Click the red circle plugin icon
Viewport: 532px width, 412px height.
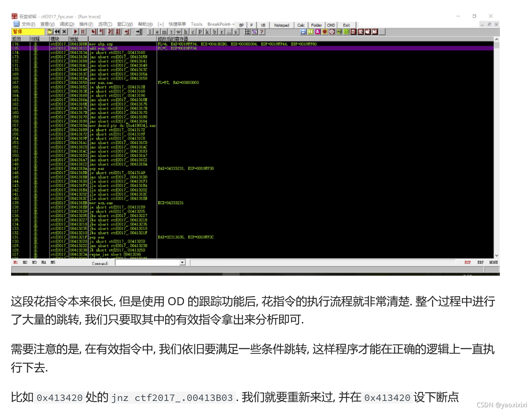(x=325, y=32)
